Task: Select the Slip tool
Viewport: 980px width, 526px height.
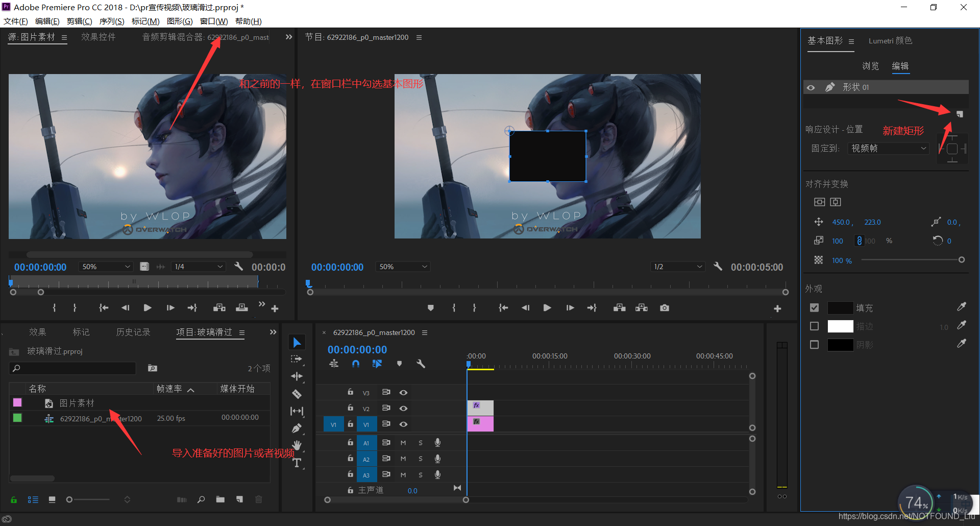Action: [x=297, y=411]
